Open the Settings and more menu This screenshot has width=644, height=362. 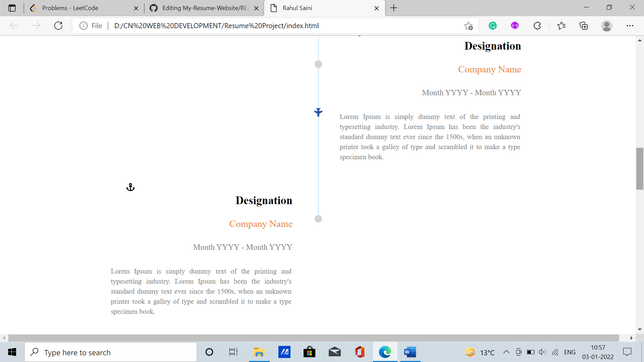(631, 25)
